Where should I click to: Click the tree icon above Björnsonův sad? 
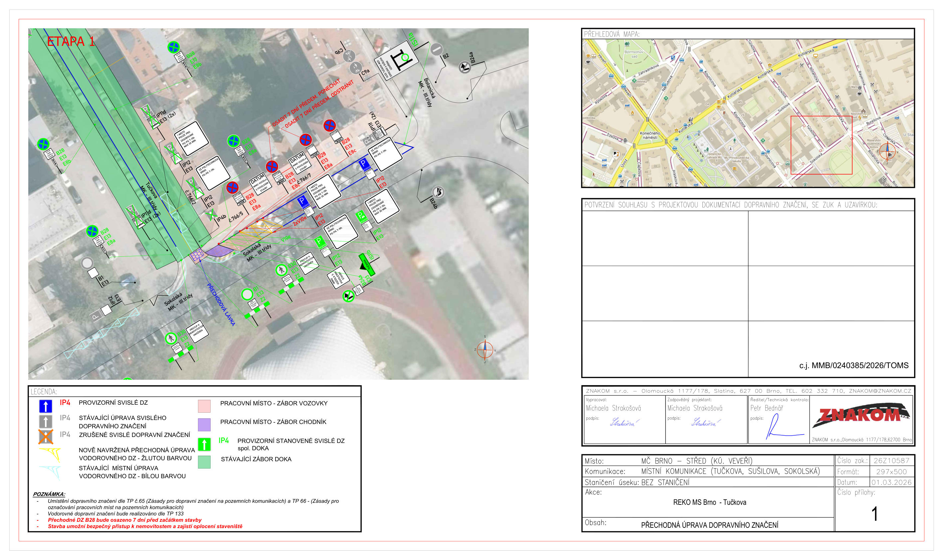pyautogui.click(x=627, y=44)
